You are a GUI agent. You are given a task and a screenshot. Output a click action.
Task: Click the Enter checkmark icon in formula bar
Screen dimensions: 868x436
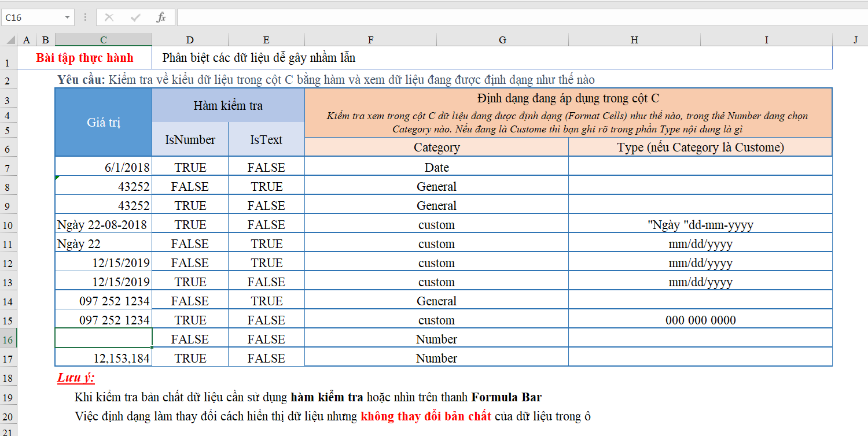pyautogui.click(x=135, y=17)
